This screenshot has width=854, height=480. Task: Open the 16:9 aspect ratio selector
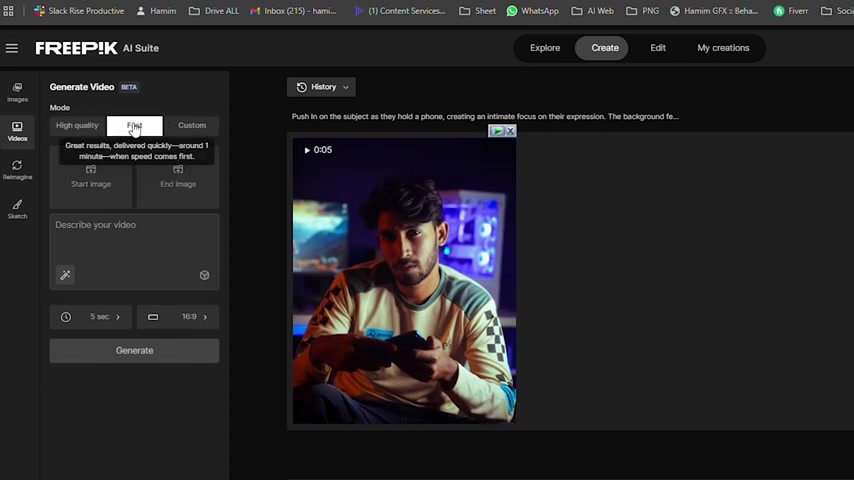pyautogui.click(x=178, y=317)
